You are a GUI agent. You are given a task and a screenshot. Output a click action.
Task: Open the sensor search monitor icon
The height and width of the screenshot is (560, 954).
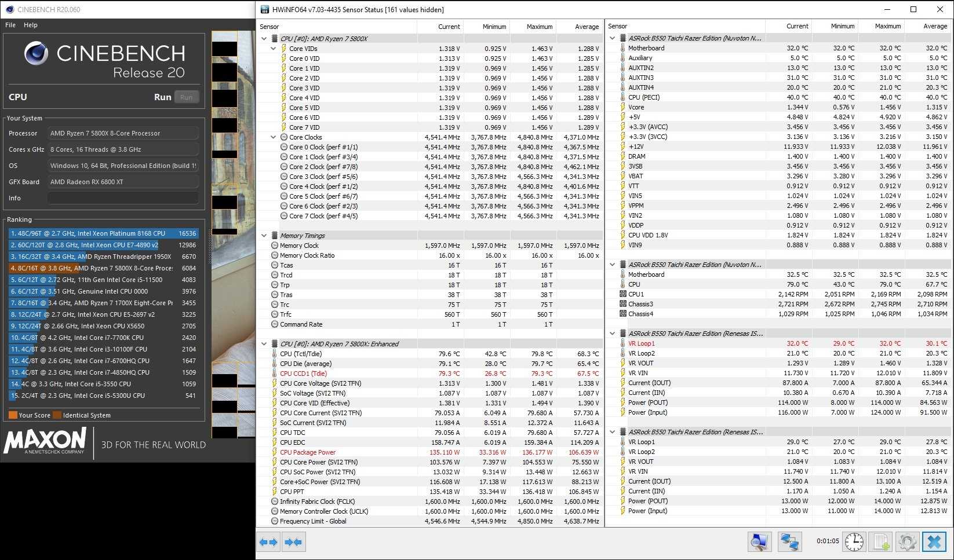(x=759, y=542)
